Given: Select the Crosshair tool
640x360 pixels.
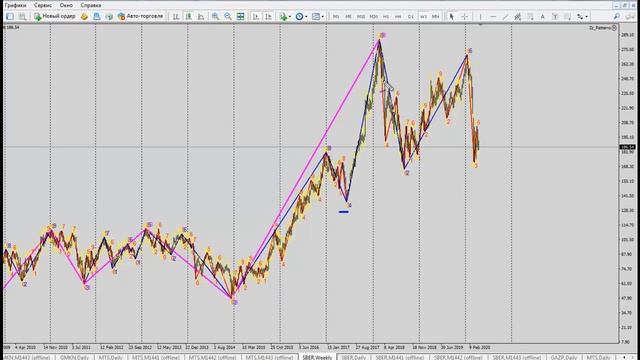Looking at the screenshot, I should point(464,16).
